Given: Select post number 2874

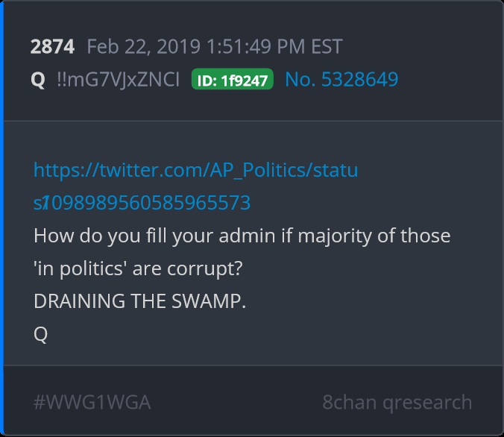Looking at the screenshot, I should 52,46.
